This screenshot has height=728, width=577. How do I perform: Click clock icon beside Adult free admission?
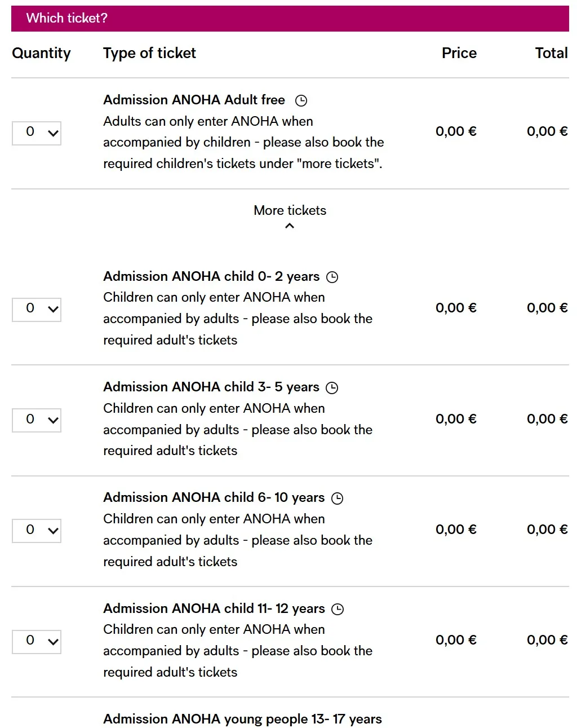coord(301,101)
